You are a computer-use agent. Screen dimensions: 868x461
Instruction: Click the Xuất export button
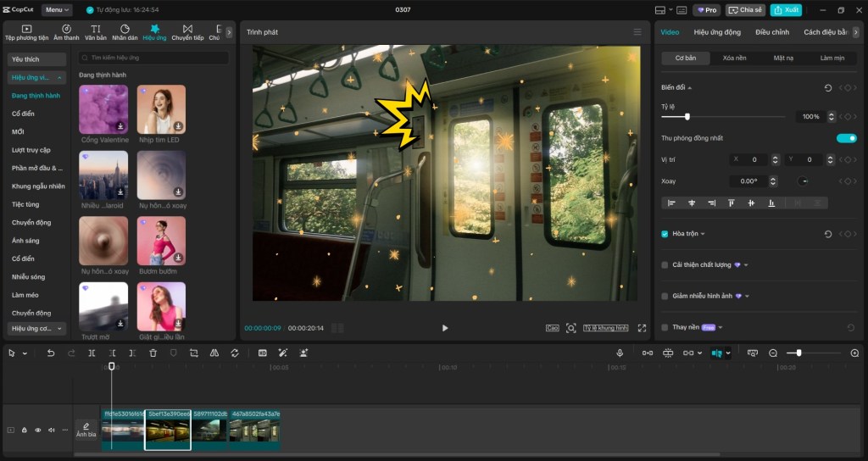pyautogui.click(x=786, y=10)
